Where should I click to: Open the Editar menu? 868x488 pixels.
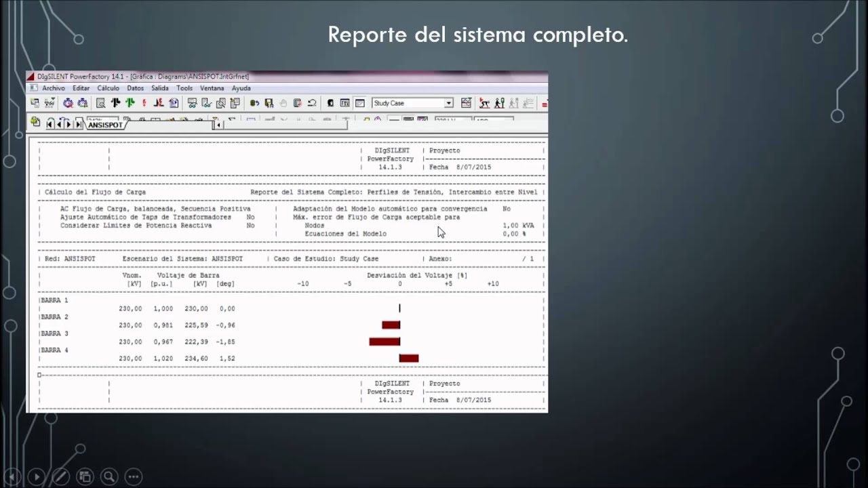coord(81,88)
